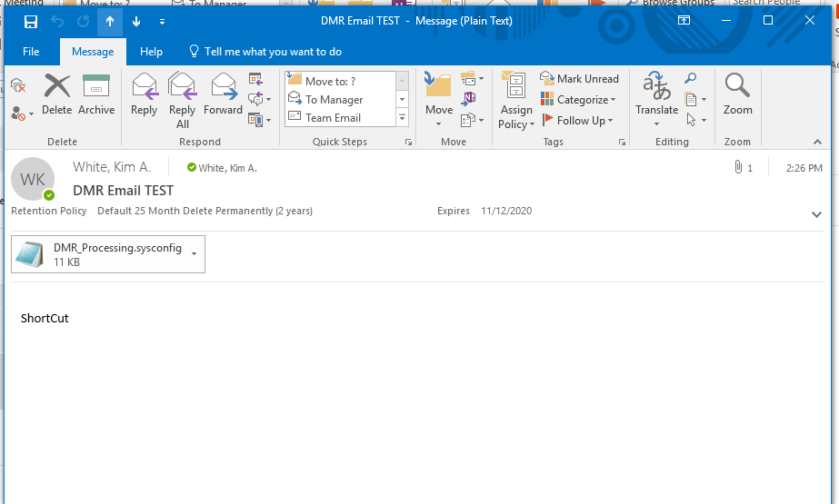Mark the message as Unread

tap(580, 79)
